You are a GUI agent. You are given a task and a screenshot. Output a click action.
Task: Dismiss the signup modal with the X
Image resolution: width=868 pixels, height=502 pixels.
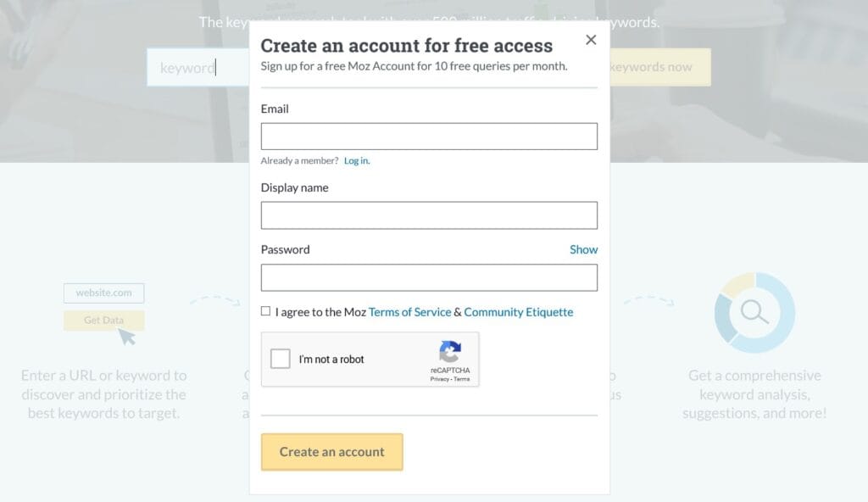click(591, 39)
